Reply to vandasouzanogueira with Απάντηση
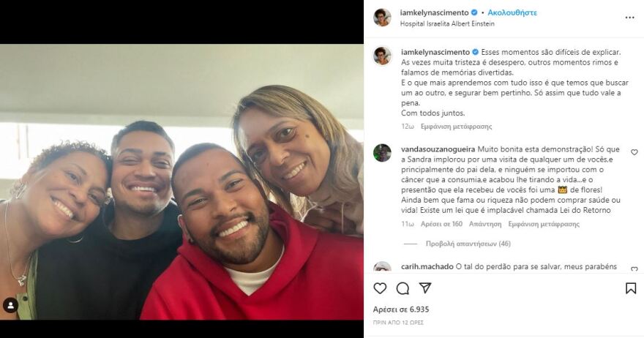This screenshot has width=644, height=338. pos(485,225)
